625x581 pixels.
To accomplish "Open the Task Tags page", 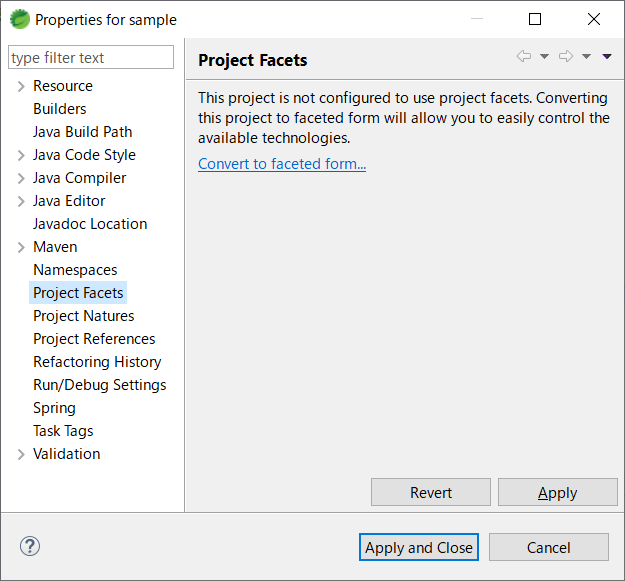I will [63, 431].
